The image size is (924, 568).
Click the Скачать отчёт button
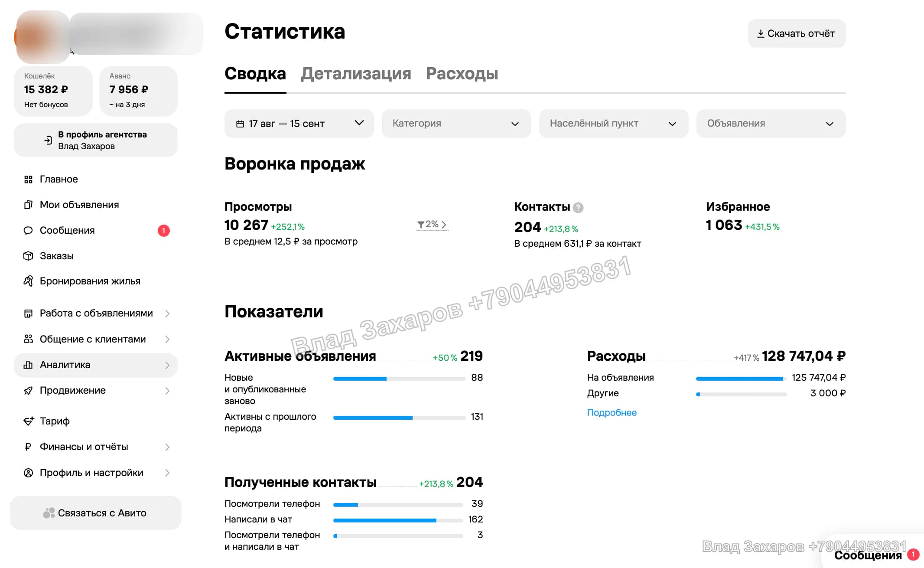[797, 33]
